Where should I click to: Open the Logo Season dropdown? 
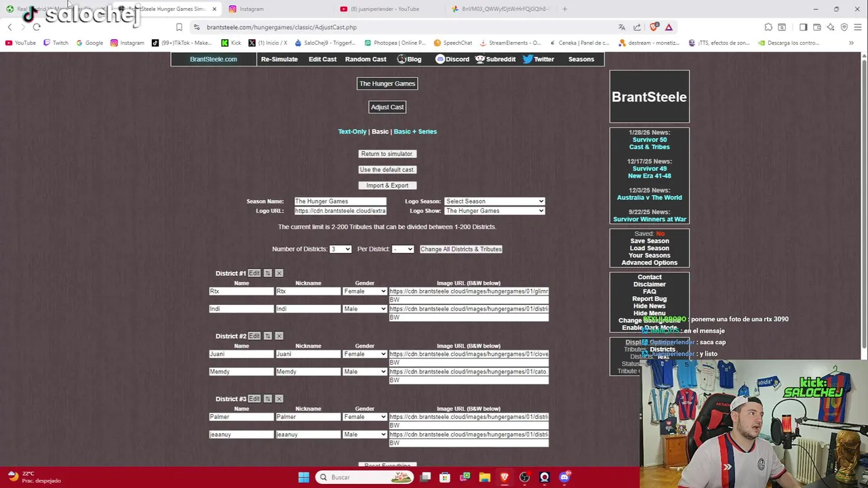[x=494, y=201]
